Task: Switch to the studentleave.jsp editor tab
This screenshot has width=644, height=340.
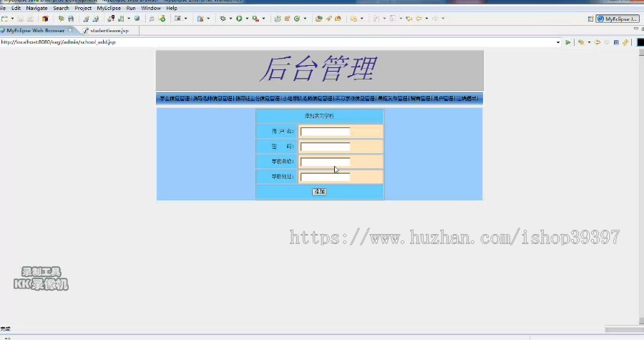Action: click(109, 30)
